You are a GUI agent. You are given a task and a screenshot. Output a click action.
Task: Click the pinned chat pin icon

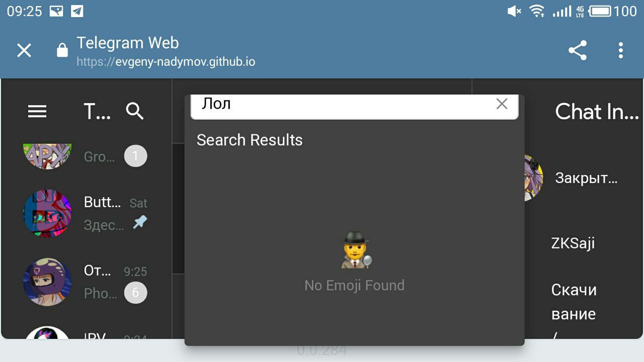(x=140, y=222)
